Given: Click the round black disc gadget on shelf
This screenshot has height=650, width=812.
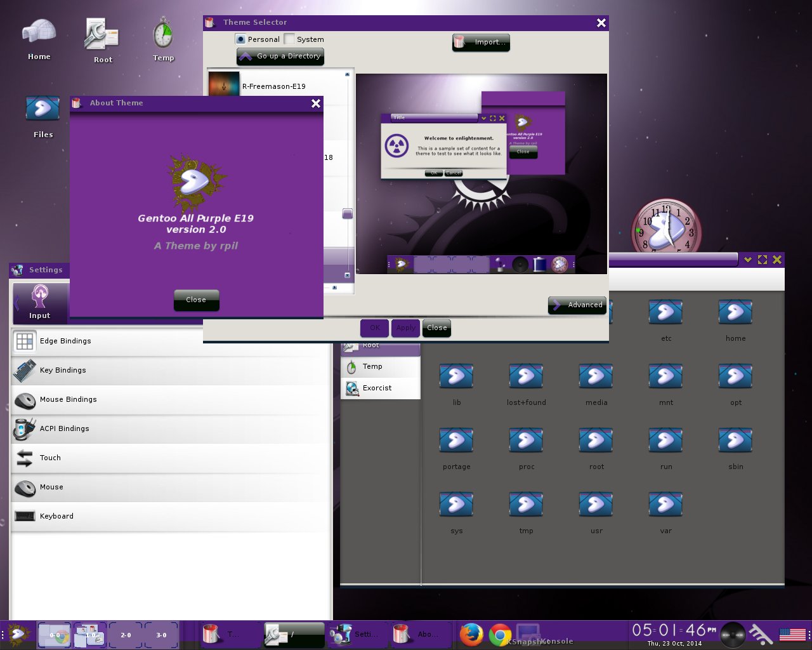Looking at the screenshot, I should [732, 635].
